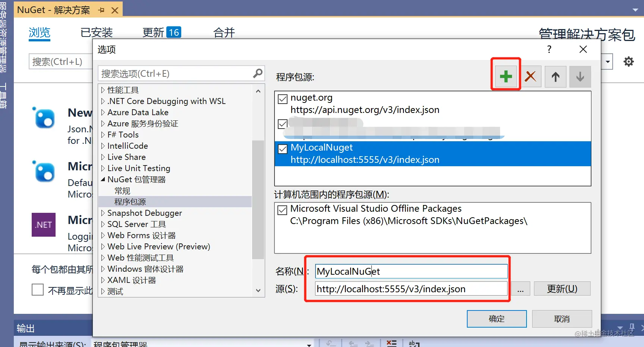
Task: Focus the 名称 name input field
Action: point(411,271)
